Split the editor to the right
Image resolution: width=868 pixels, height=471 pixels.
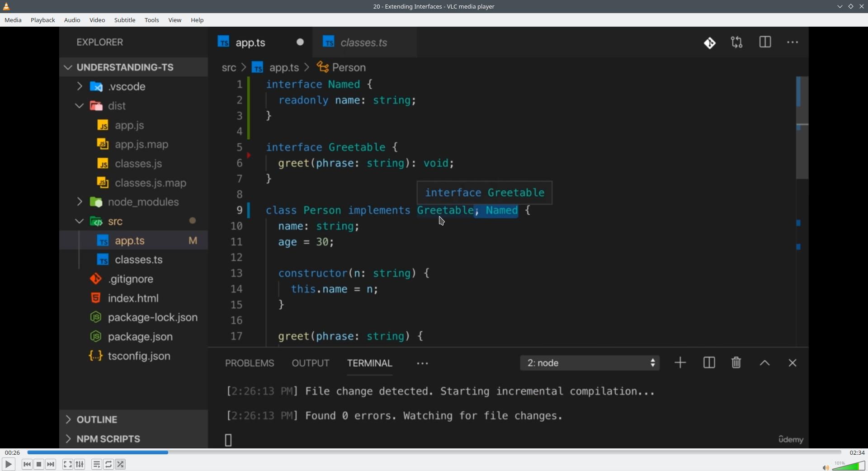pos(765,42)
